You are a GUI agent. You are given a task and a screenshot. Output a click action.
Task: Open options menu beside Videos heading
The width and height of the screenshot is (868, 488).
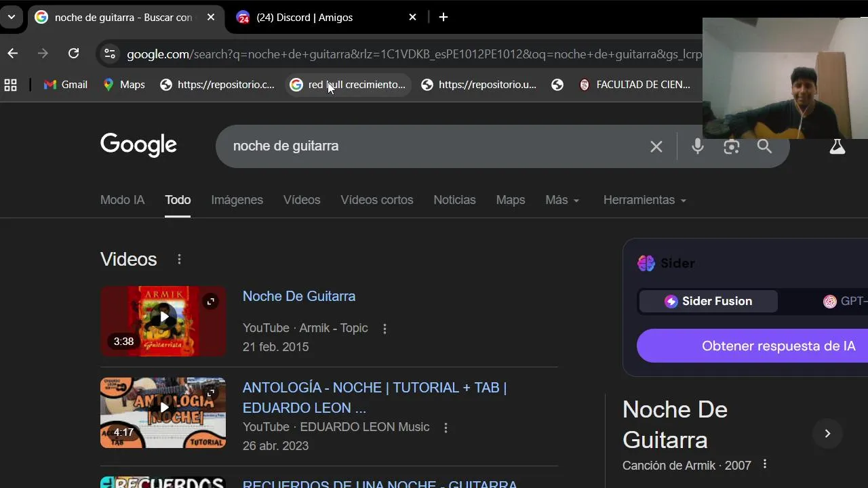(x=179, y=259)
